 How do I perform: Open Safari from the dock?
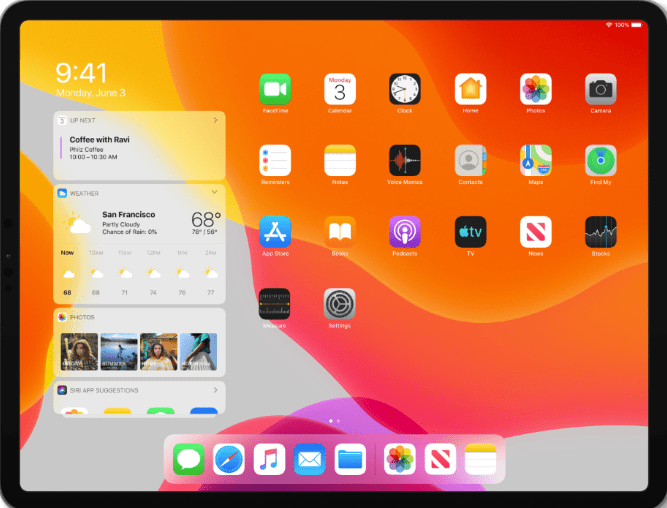pyautogui.click(x=229, y=460)
